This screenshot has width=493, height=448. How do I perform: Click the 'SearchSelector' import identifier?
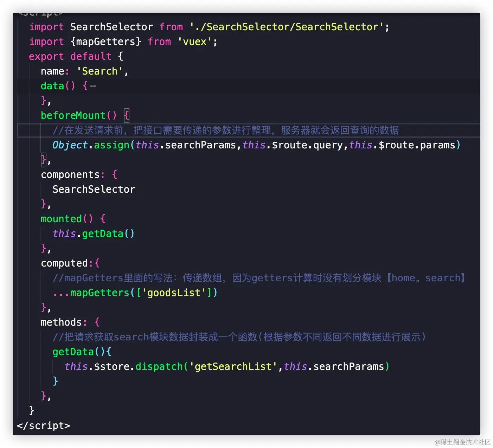pos(111,27)
